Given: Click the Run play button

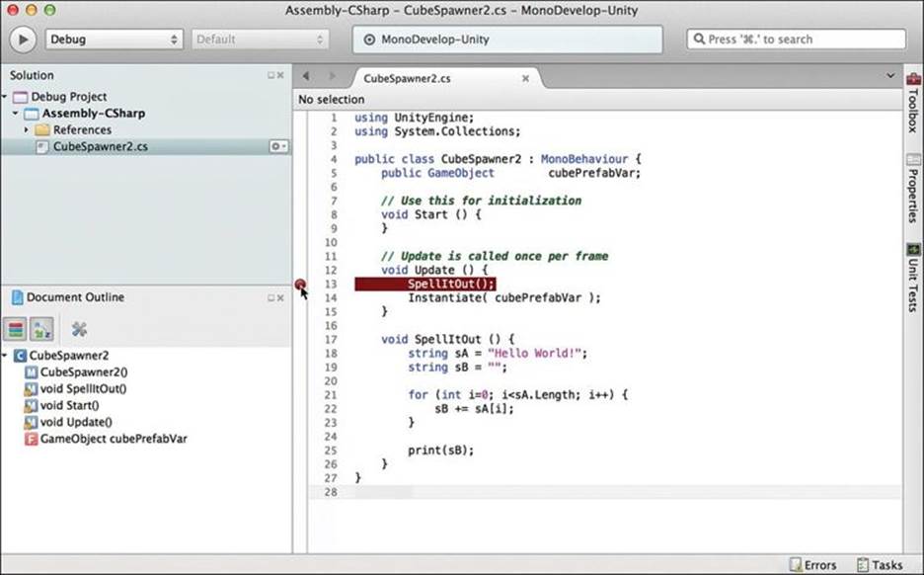Looking at the screenshot, I should point(23,40).
